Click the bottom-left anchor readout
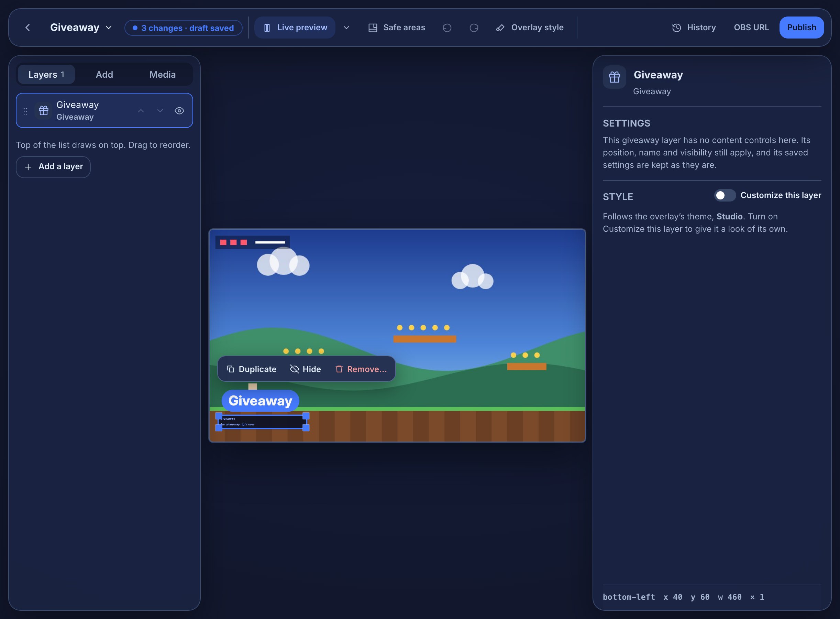Screen dimensions: 840x619 [x=629, y=597]
